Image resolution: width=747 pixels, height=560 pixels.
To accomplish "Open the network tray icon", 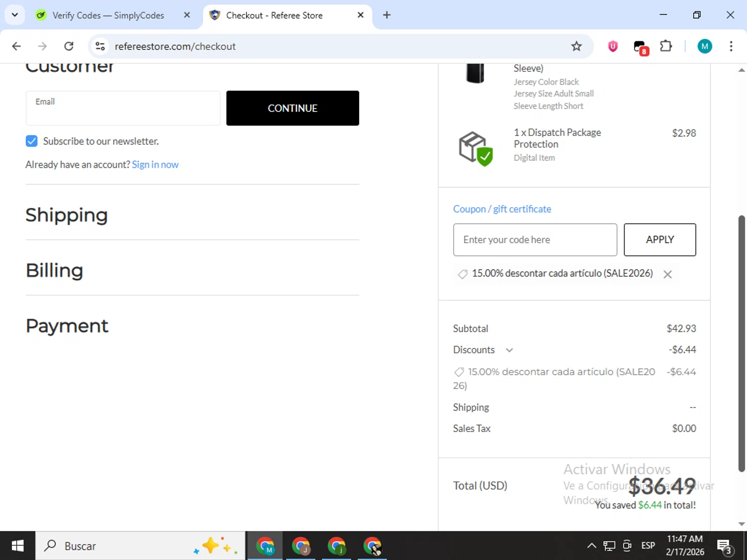I will (609, 546).
